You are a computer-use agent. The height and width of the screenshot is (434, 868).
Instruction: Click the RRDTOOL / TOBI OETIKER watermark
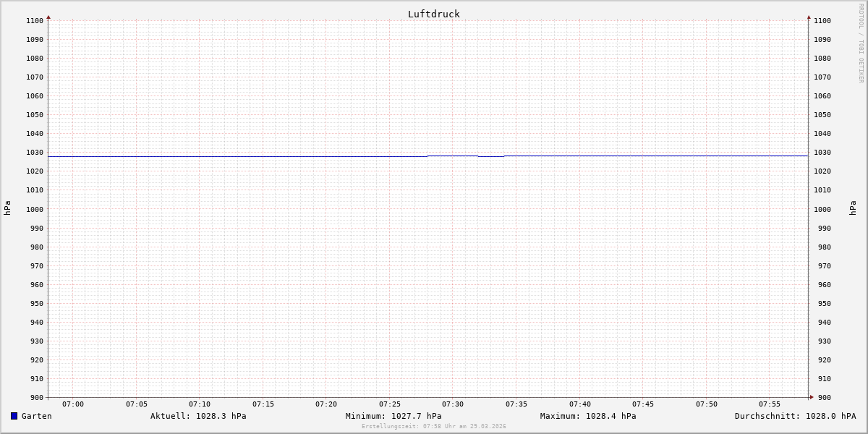point(861,43)
